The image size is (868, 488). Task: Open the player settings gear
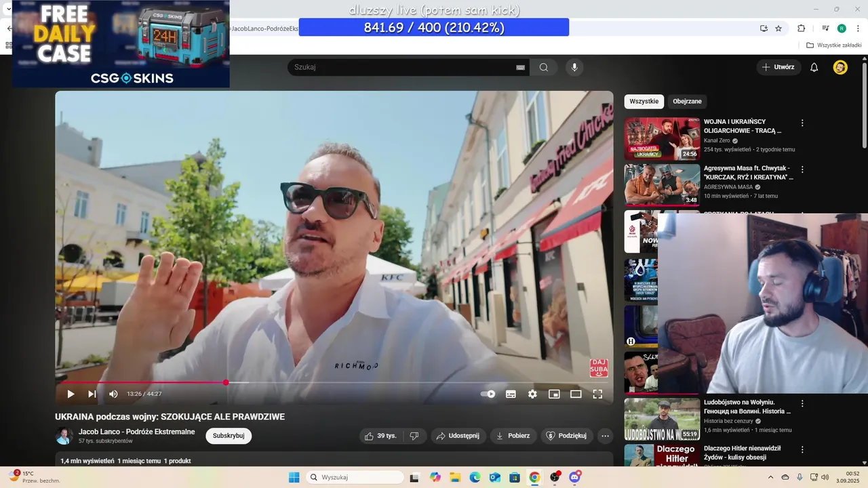(532, 394)
